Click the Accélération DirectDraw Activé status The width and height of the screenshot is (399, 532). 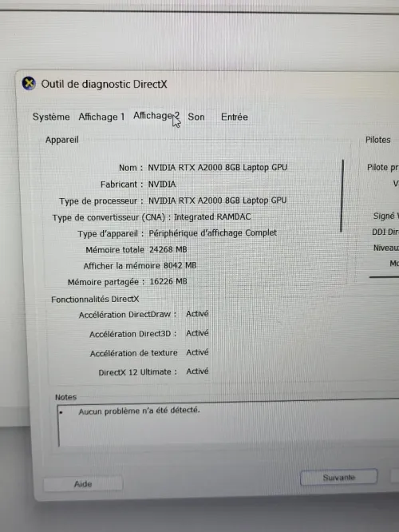pyautogui.click(x=197, y=314)
